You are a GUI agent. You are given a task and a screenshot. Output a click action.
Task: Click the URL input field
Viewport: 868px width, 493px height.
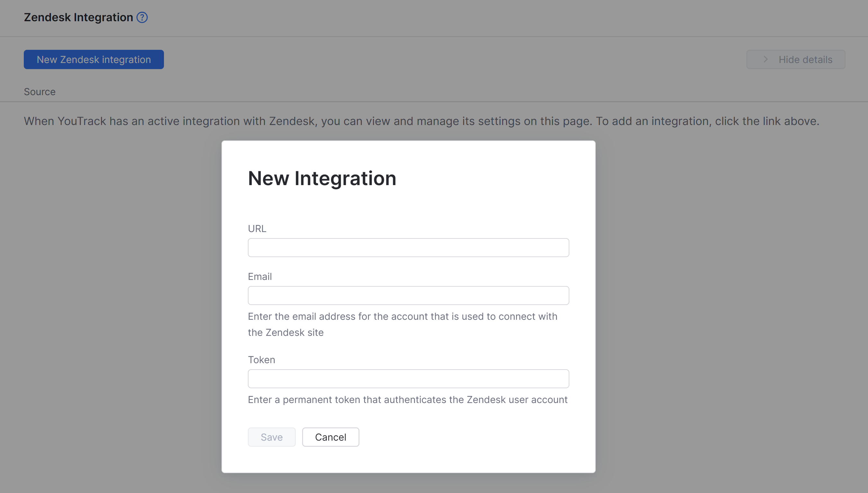pos(408,247)
